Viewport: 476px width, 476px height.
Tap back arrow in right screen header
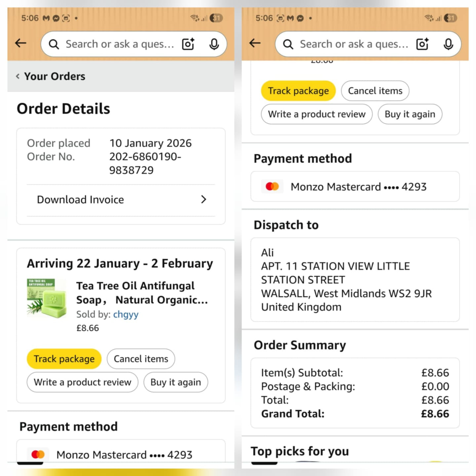point(255,43)
